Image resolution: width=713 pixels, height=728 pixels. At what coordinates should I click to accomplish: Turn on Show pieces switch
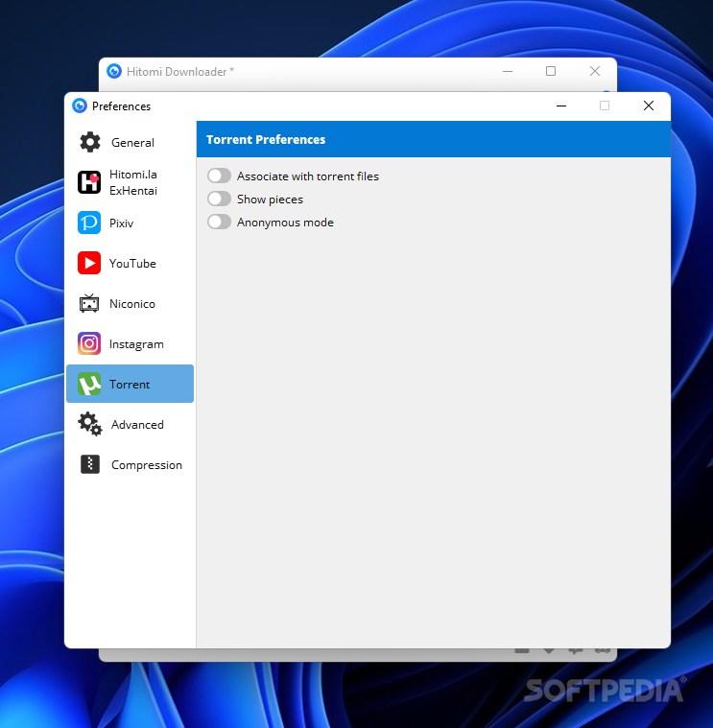(x=219, y=199)
